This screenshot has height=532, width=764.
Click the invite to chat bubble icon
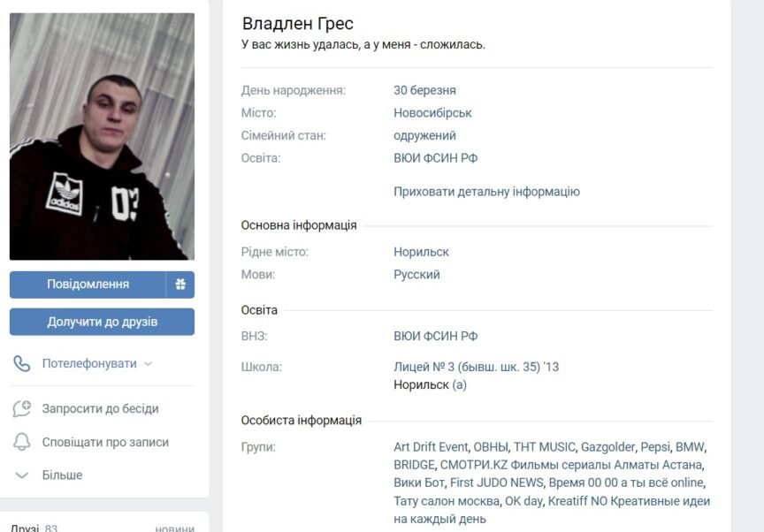22,408
